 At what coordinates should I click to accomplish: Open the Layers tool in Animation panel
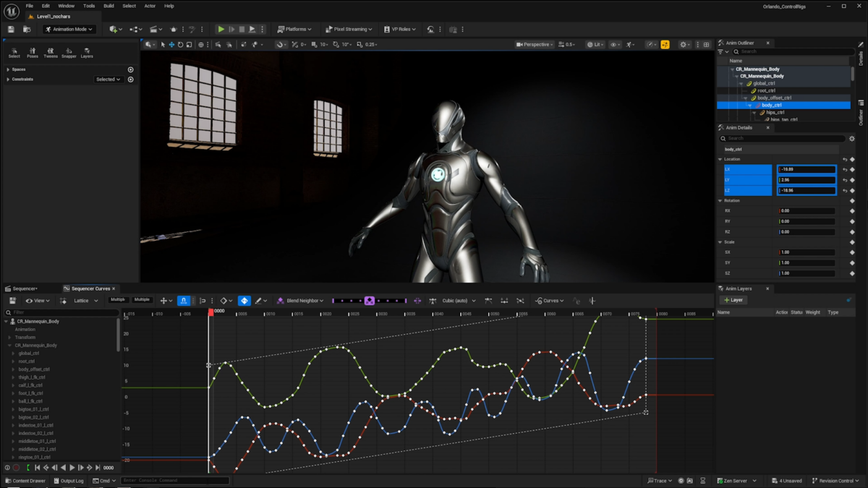pos(87,53)
